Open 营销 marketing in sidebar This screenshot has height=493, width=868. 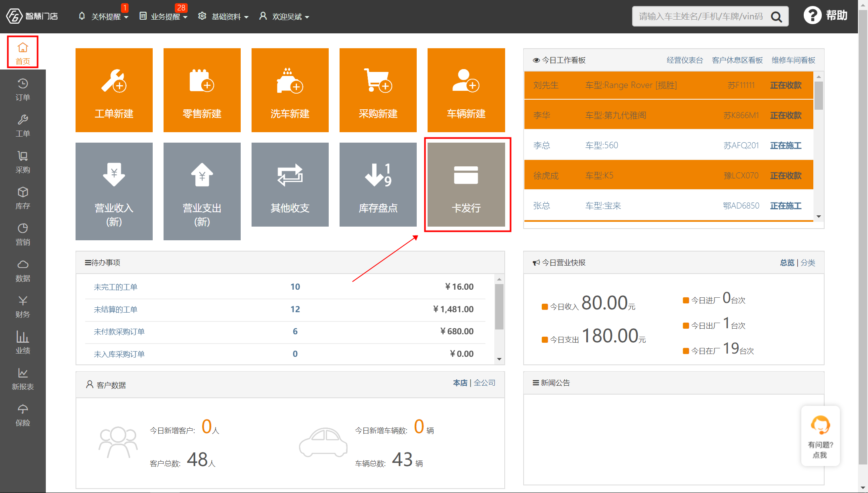(x=23, y=234)
